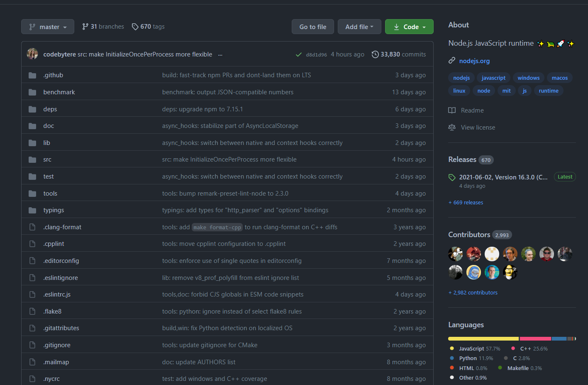The image size is (588, 385).
Task: Click the .editorconfig file icon
Action: tap(32, 261)
